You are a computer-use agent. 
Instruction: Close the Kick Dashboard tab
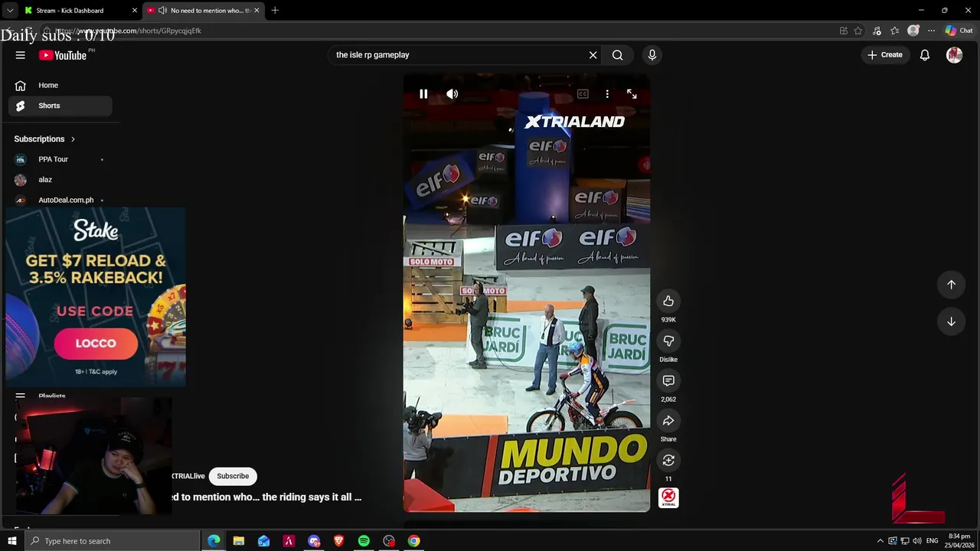135,11
